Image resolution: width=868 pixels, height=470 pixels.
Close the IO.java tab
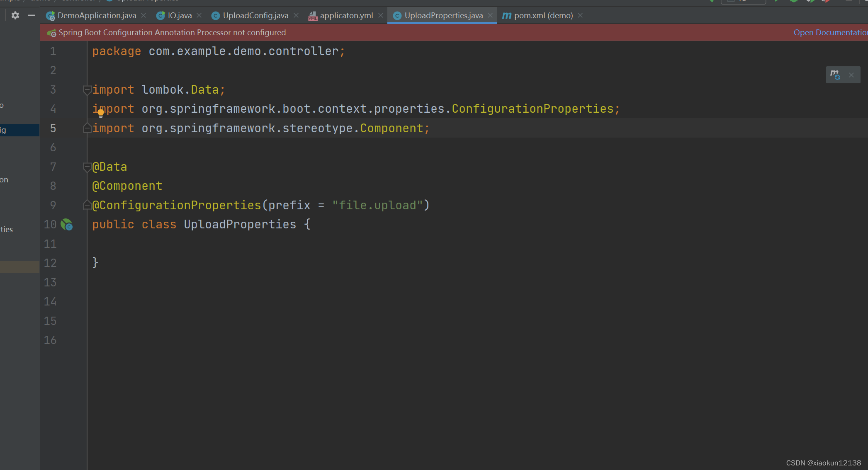199,15
